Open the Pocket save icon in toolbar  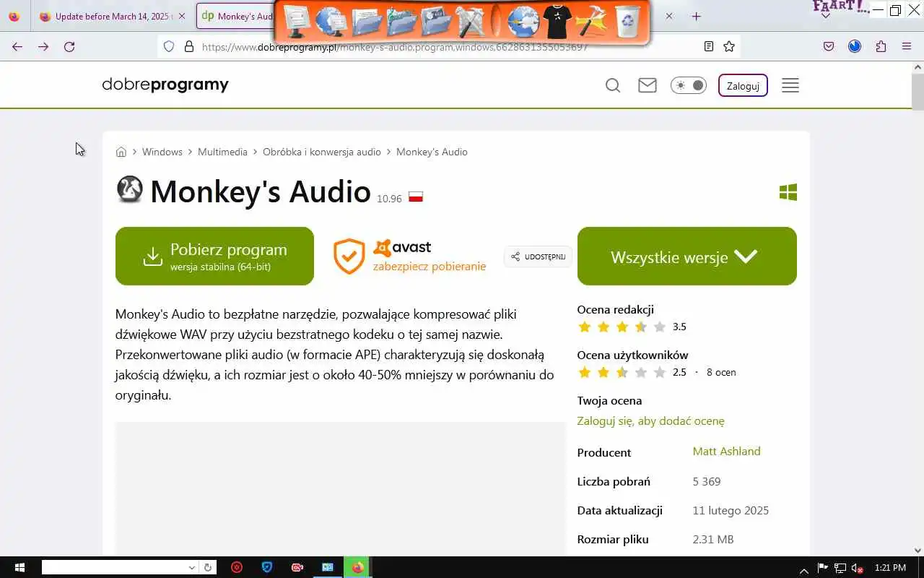[x=829, y=46]
